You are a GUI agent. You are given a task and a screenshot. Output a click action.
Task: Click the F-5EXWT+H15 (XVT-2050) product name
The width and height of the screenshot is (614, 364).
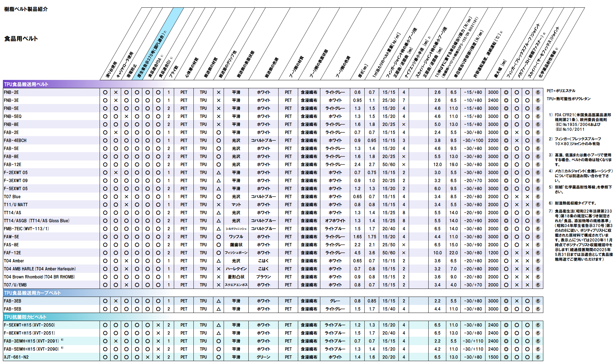(30, 325)
